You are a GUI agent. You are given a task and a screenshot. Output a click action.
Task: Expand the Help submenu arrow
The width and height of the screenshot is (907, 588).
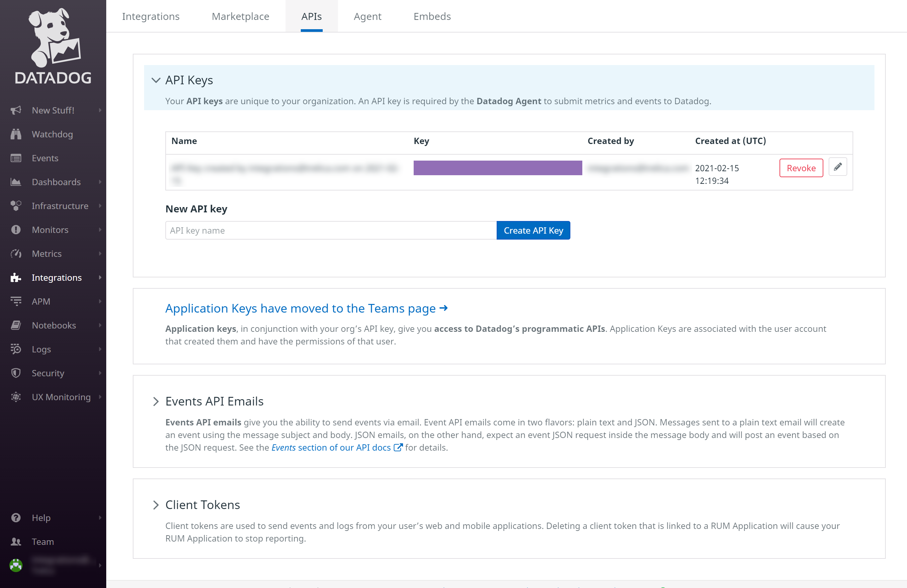[100, 518]
